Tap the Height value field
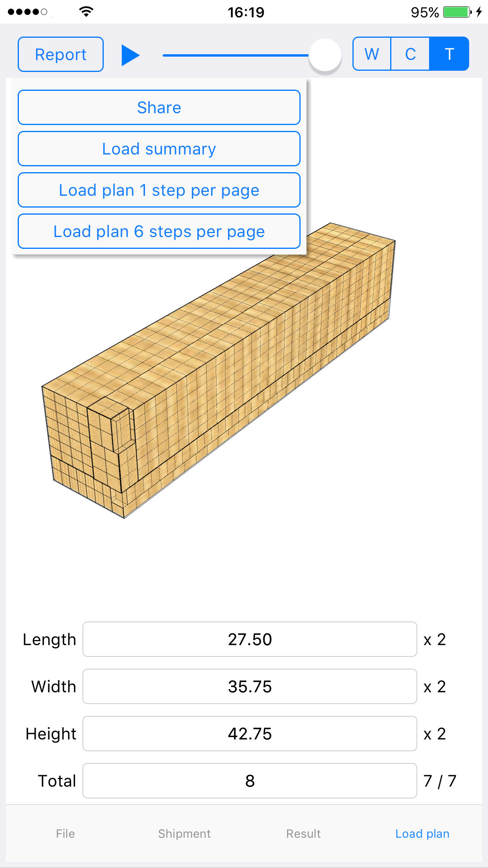Image resolution: width=488 pixels, height=868 pixels. (x=250, y=734)
